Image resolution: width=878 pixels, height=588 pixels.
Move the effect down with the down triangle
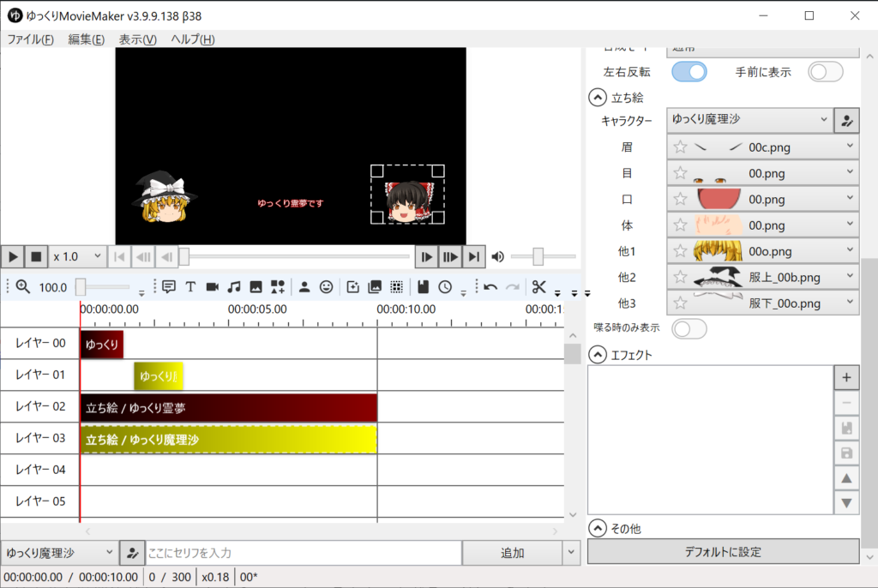(x=846, y=503)
